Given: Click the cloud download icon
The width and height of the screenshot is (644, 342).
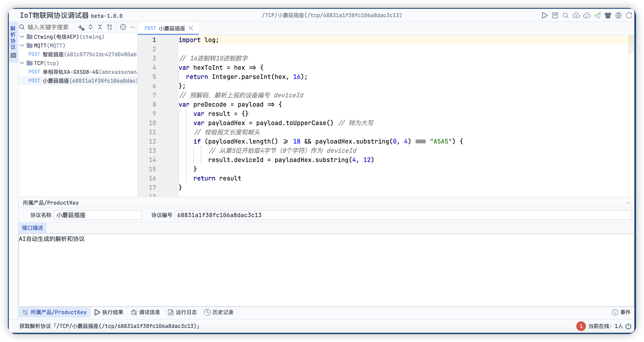Looking at the screenshot, I should pyautogui.click(x=587, y=15).
